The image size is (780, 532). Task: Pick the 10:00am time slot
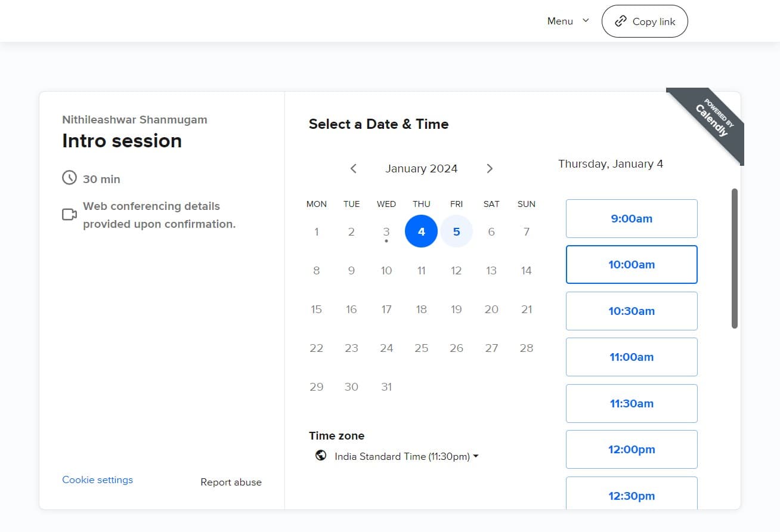(x=631, y=265)
